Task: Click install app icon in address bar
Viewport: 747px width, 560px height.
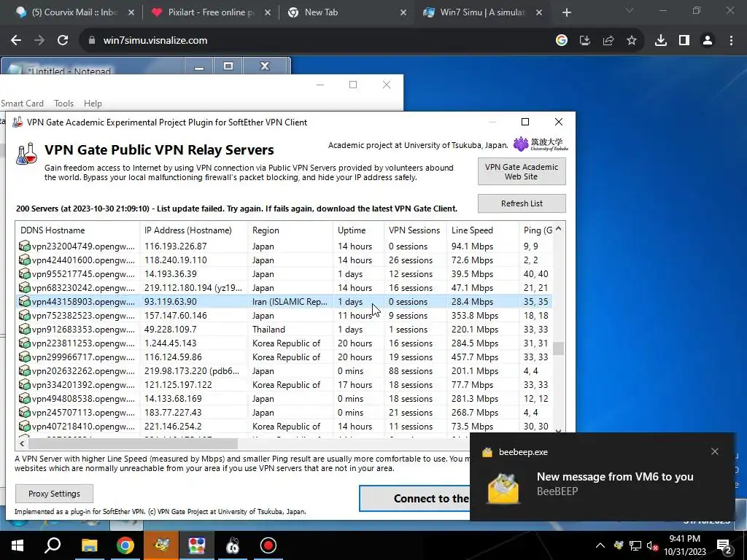Action: tap(585, 41)
